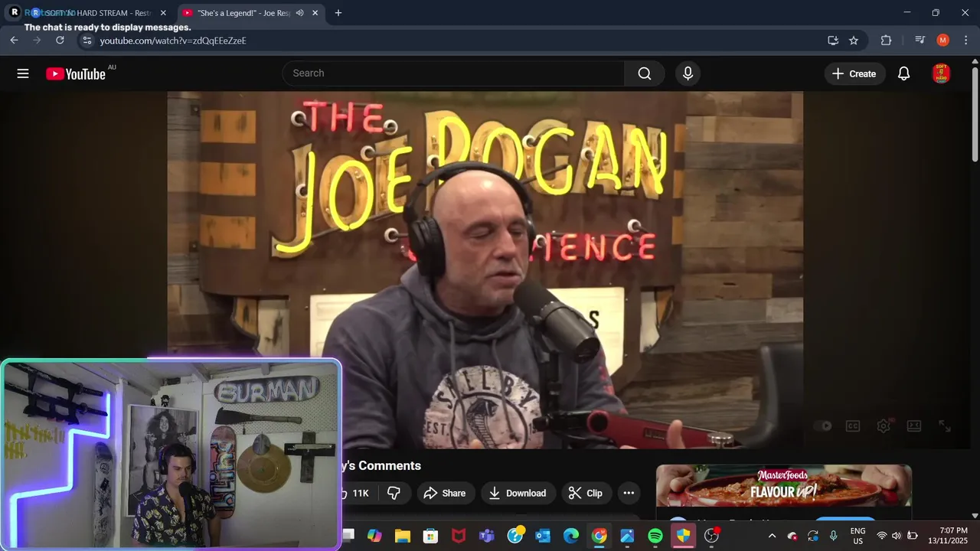Toggle autoplay switch in video player
Screen dimensions: 980x551
point(824,426)
